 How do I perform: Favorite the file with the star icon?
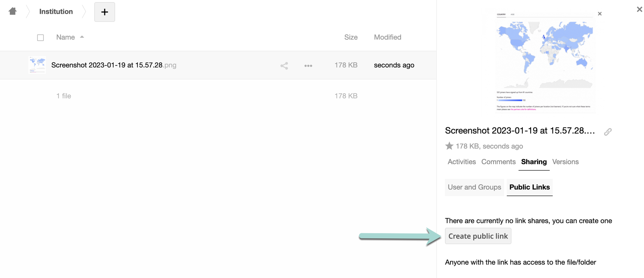click(449, 146)
